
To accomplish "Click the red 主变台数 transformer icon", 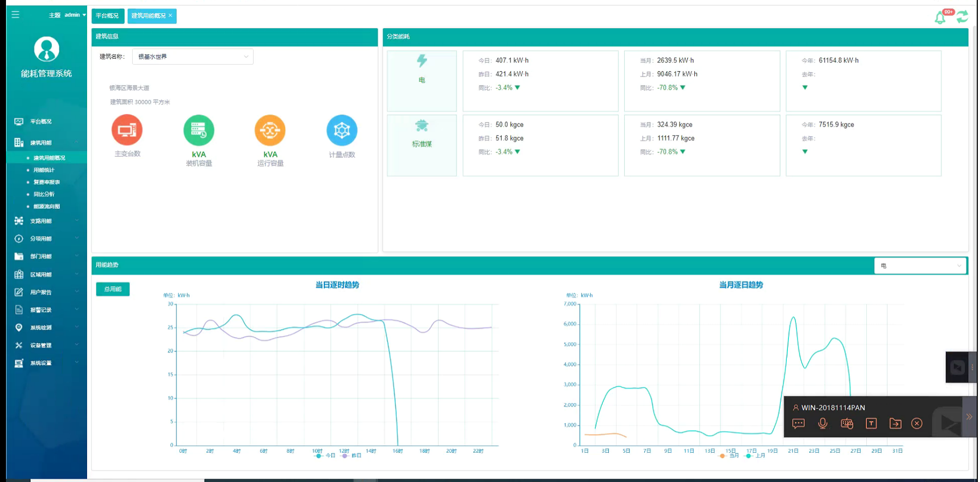I will (x=127, y=130).
